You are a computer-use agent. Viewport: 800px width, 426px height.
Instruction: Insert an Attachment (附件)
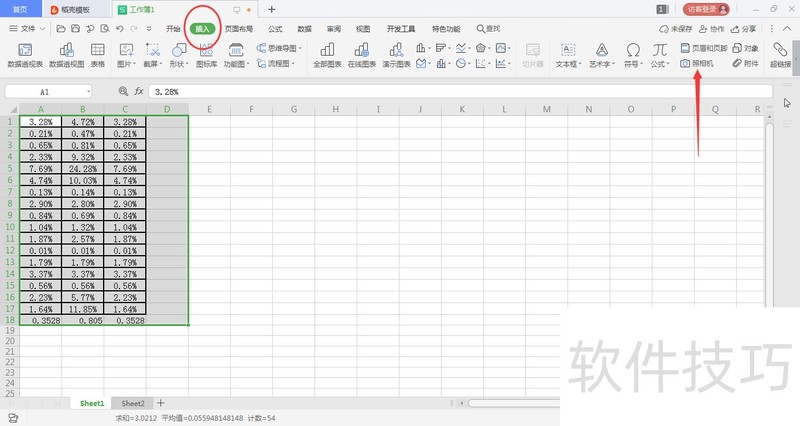(x=745, y=64)
